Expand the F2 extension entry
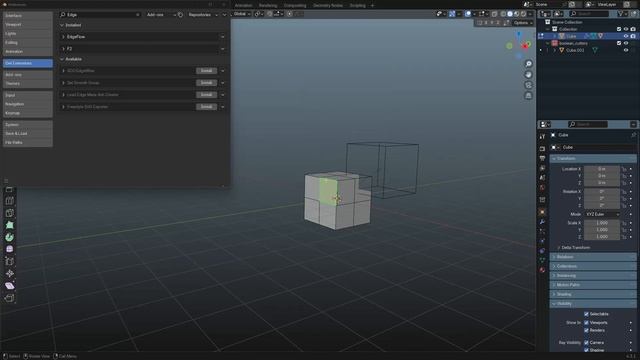Viewport: 640px width, 360px height. coord(64,49)
